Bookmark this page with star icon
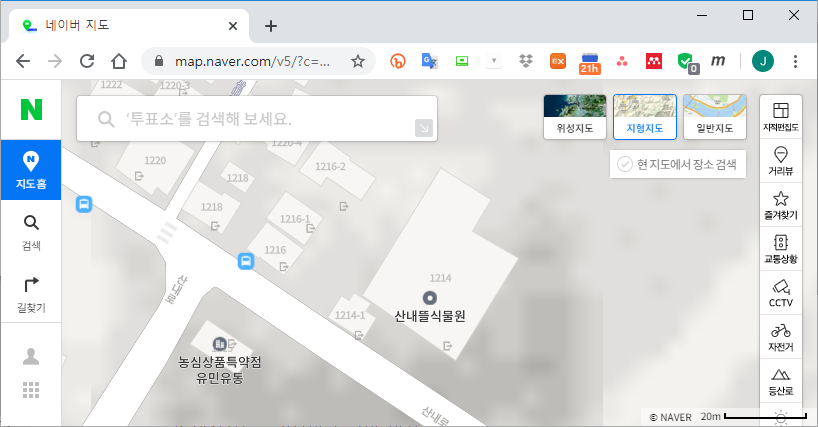This screenshot has height=427, width=818. (x=357, y=62)
